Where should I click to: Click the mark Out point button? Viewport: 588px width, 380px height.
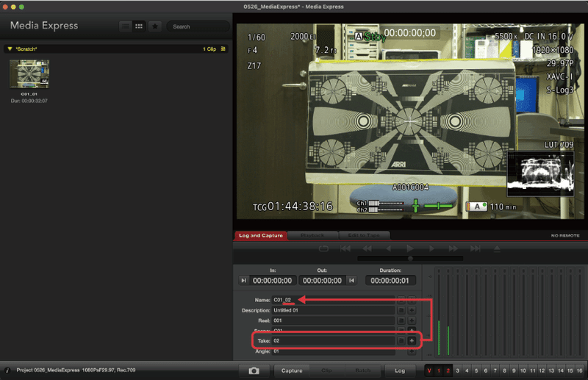[x=352, y=281]
